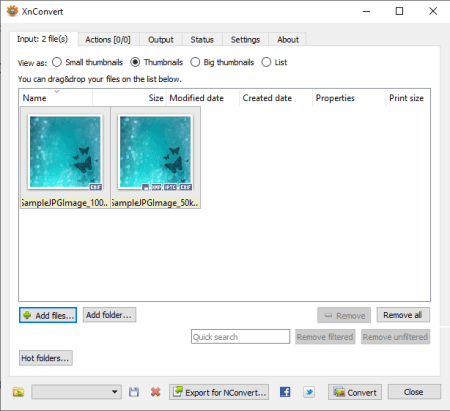Sort by the Name column header

56,98
